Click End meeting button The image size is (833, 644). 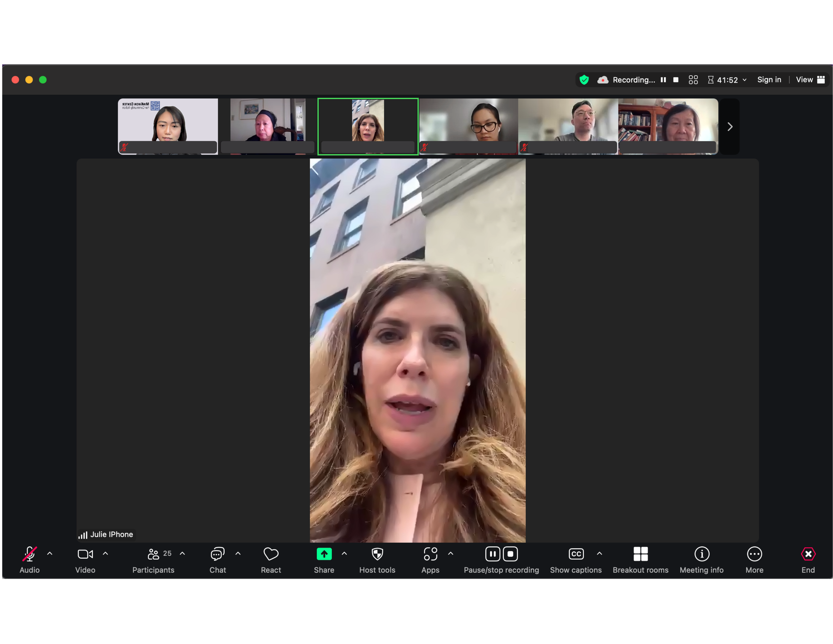(x=808, y=554)
